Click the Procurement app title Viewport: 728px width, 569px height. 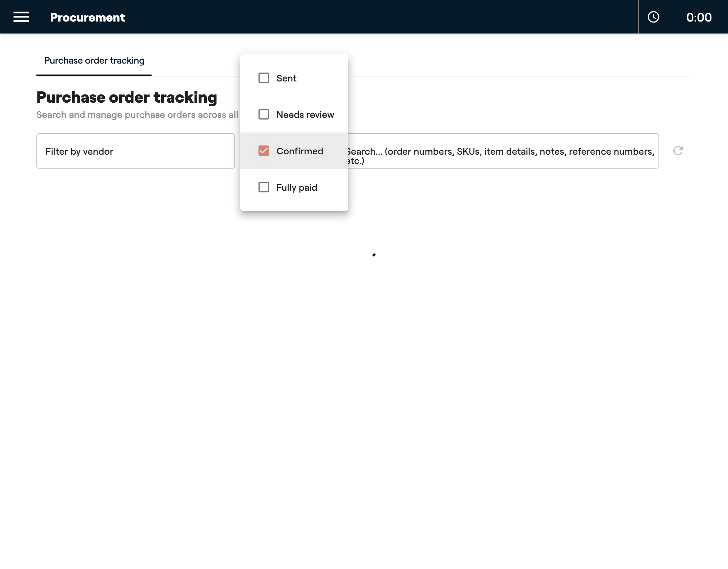tap(88, 17)
